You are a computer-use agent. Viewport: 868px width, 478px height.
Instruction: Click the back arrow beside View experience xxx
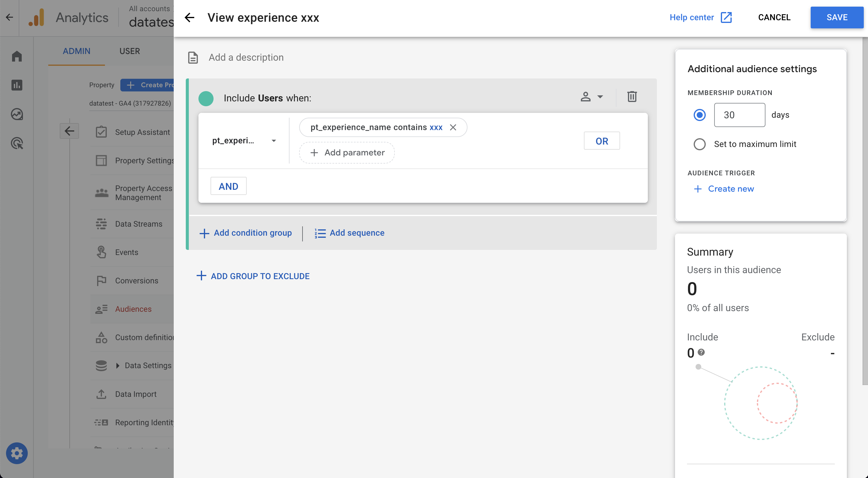pyautogui.click(x=190, y=18)
